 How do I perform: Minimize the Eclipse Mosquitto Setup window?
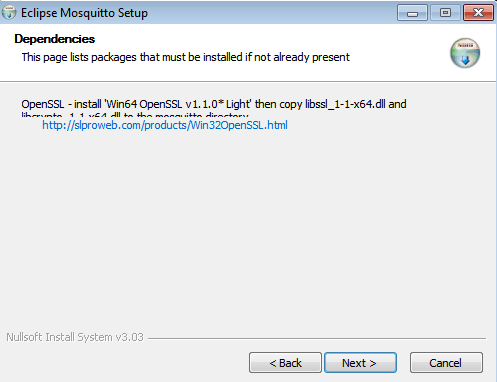pos(412,13)
